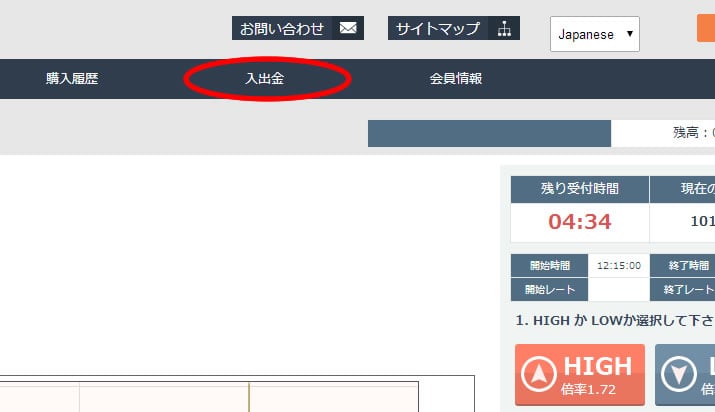Click the down-arrow icon on LOW button

[x=679, y=374]
